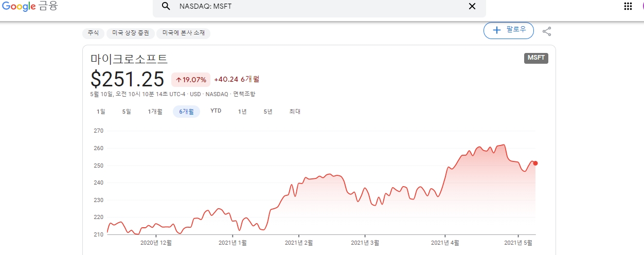Switch chart to 1일 range
This screenshot has height=255, width=644.
pyautogui.click(x=101, y=112)
